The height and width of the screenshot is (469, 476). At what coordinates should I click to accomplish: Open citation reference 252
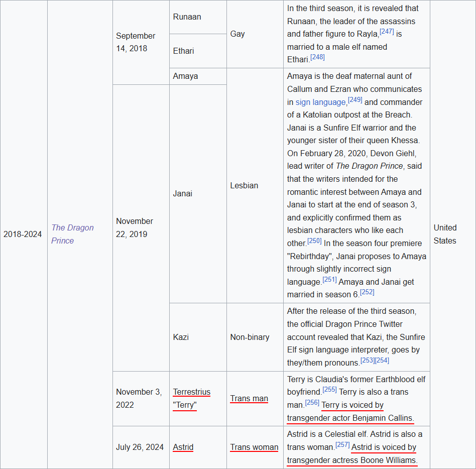(367, 292)
